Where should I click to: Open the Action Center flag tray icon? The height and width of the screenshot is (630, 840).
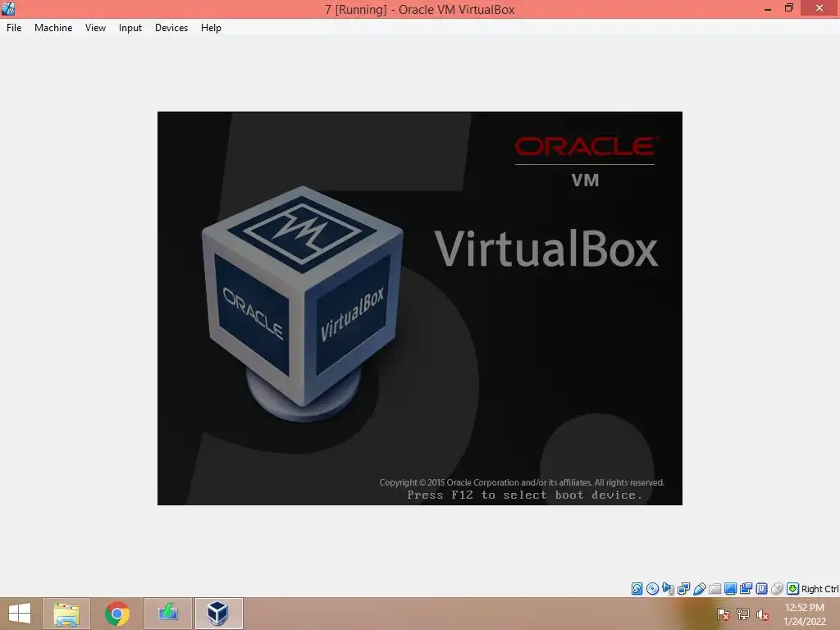[723, 614]
